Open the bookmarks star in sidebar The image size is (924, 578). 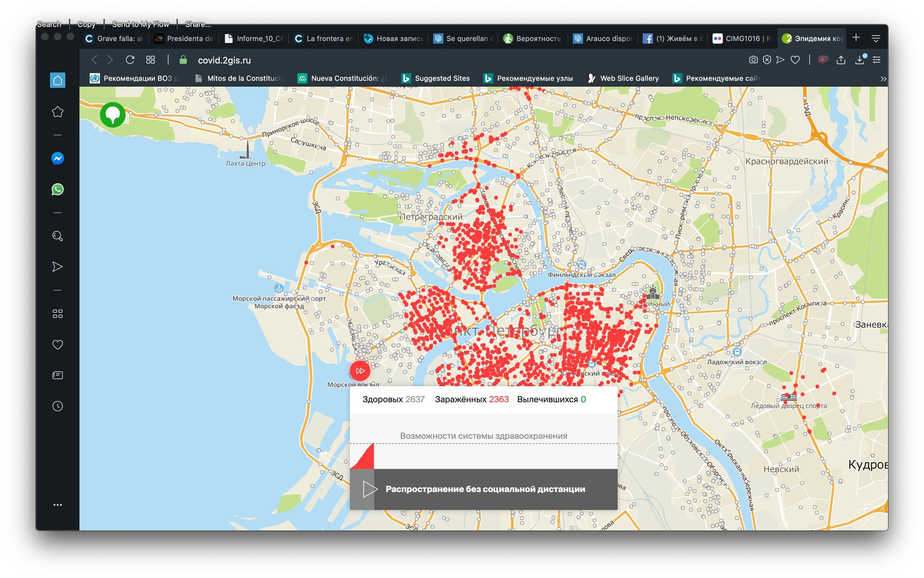tap(57, 112)
